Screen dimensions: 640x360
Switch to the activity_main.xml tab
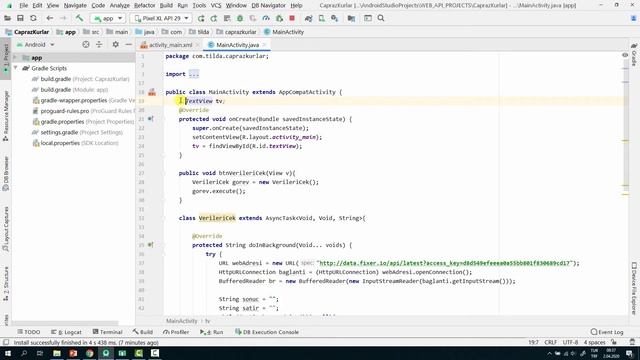pos(170,45)
